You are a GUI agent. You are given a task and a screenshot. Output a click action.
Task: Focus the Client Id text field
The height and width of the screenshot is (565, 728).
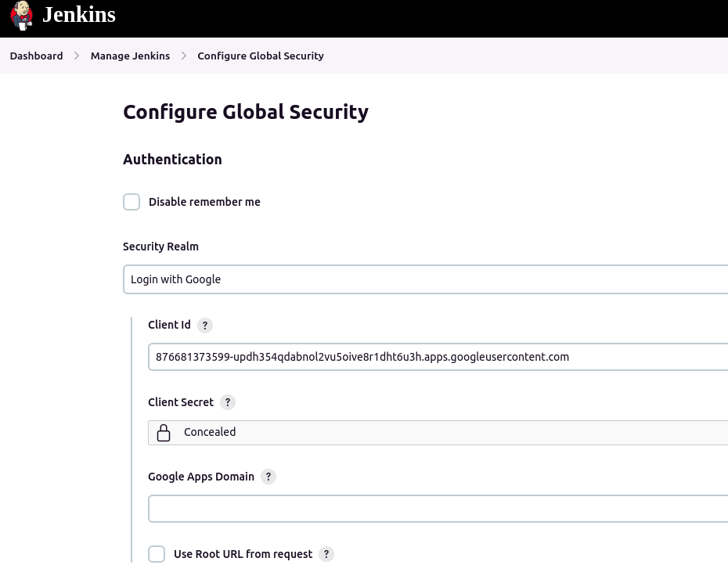click(x=438, y=357)
